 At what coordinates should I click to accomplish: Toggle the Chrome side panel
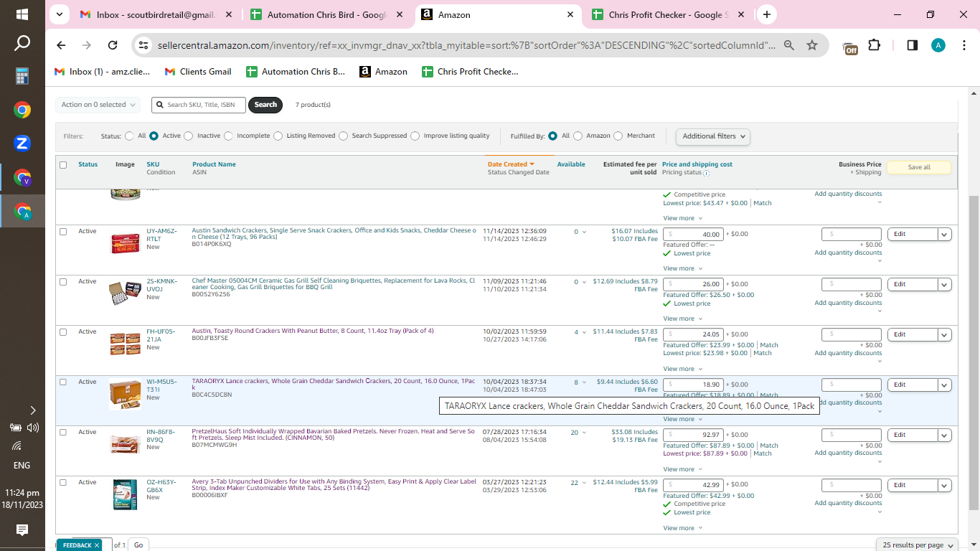pyautogui.click(x=913, y=45)
